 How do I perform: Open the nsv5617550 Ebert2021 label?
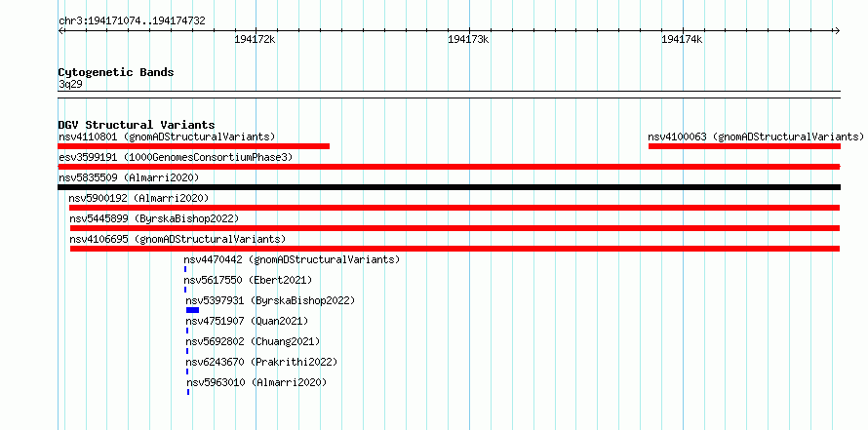[248, 280]
